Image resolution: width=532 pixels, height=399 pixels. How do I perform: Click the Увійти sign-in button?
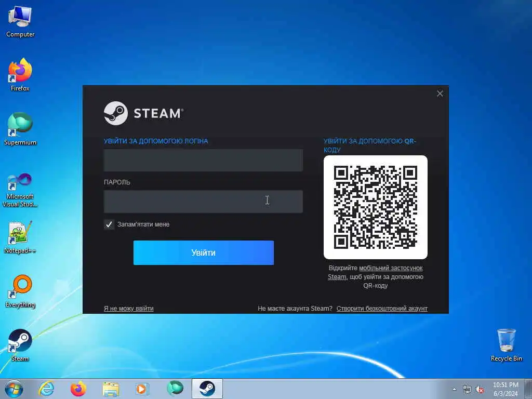pyautogui.click(x=204, y=253)
